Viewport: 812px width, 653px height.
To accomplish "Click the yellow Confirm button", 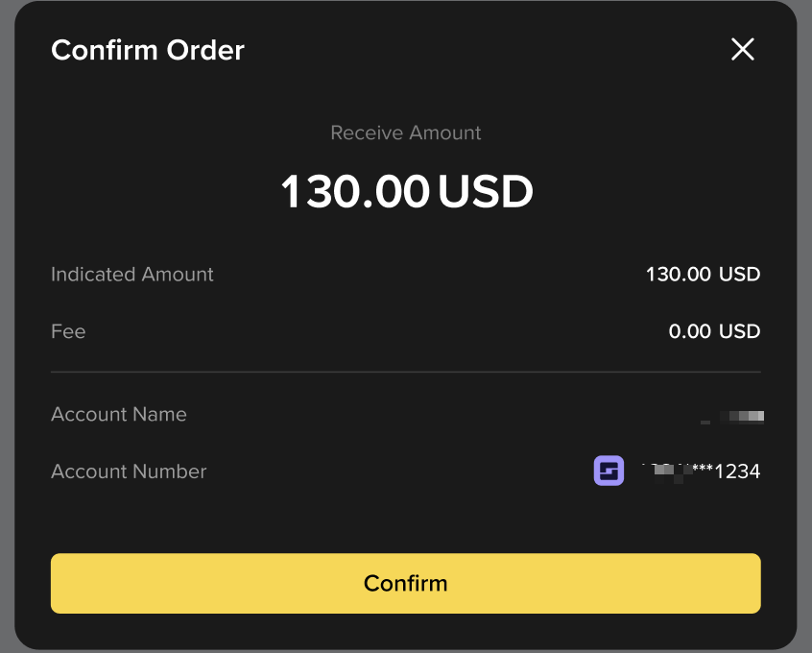I will click(405, 583).
